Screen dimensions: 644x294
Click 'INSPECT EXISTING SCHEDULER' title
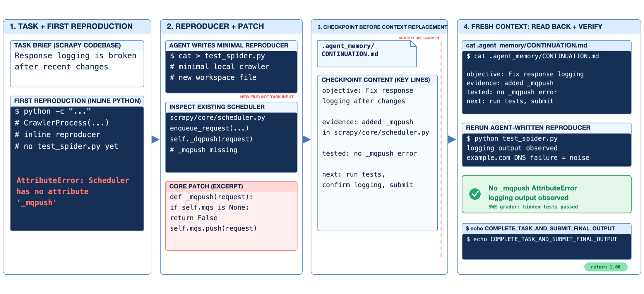coord(217,107)
